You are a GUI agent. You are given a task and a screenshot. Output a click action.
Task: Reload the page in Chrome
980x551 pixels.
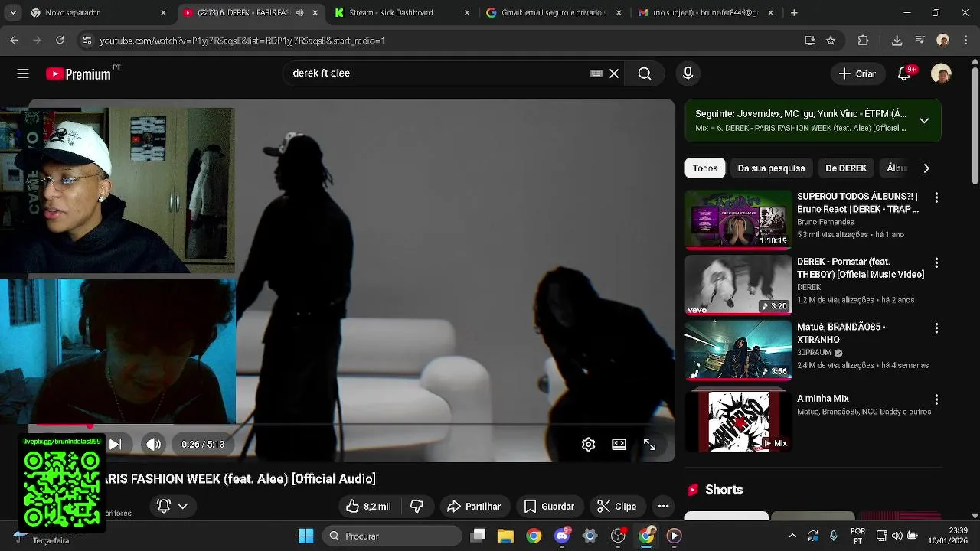(x=60, y=41)
